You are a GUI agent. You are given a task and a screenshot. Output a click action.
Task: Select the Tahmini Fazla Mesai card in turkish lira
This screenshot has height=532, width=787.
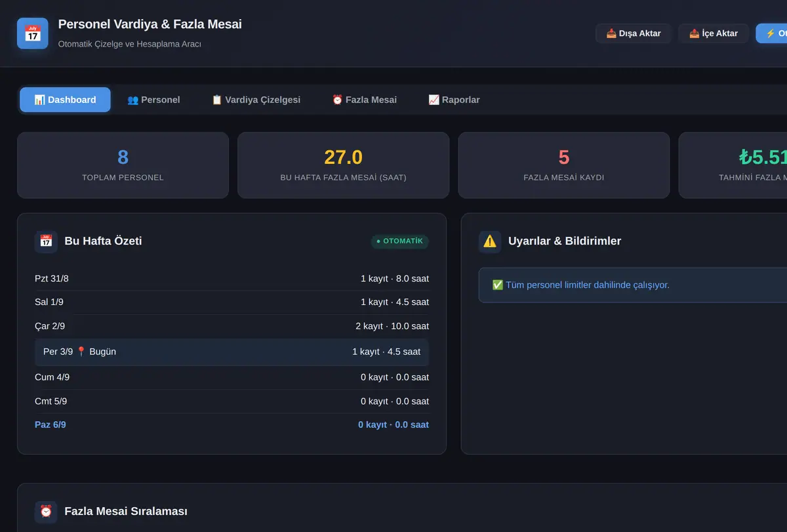point(733,165)
